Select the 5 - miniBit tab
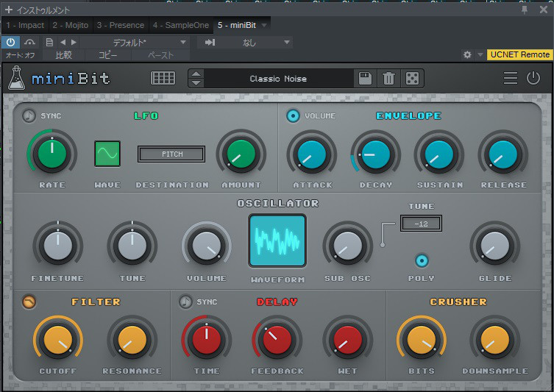The image size is (554, 392). pos(237,26)
